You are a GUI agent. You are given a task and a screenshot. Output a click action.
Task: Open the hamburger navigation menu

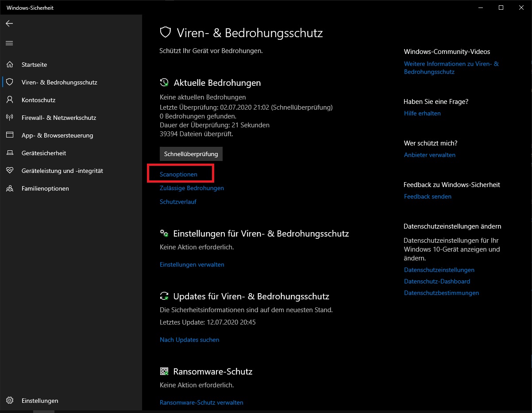click(9, 43)
